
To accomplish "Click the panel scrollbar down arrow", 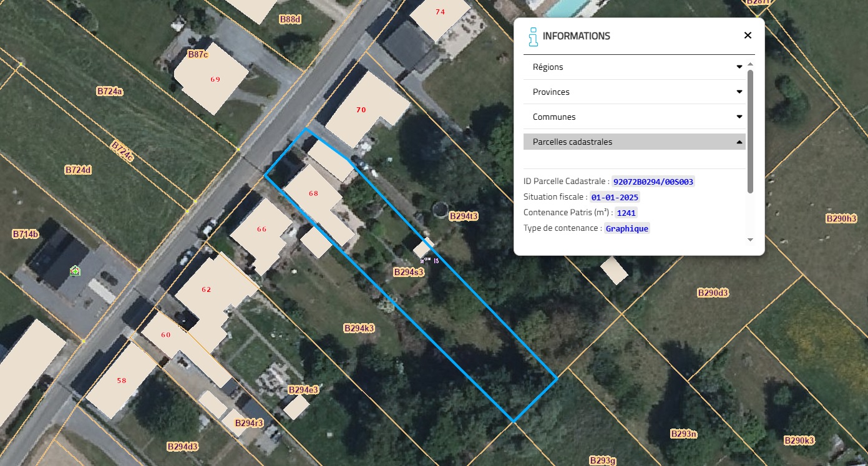I will 750,240.
